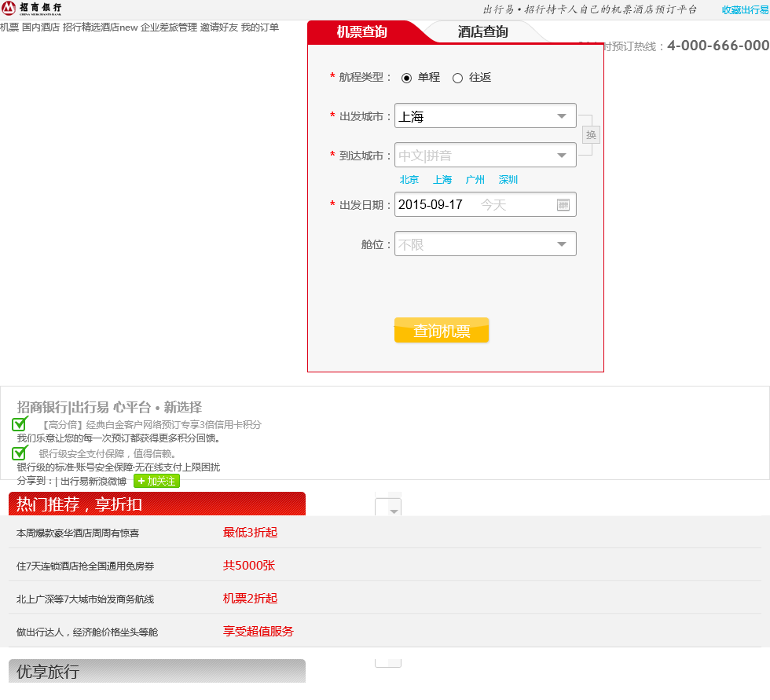Click 做出行达人，经济舱价格坐头等舱 row text

(87, 632)
